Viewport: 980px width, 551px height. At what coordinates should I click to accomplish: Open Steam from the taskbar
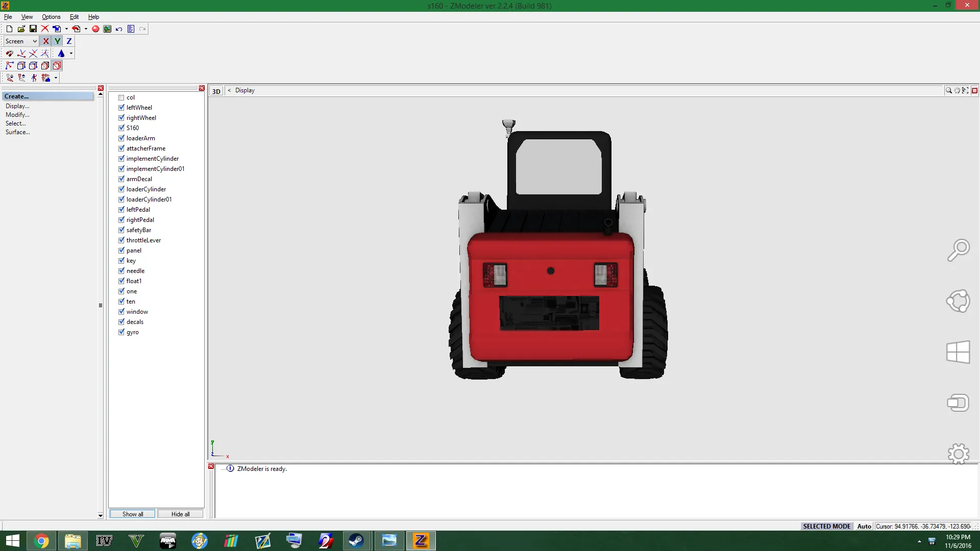pyautogui.click(x=356, y=540)
